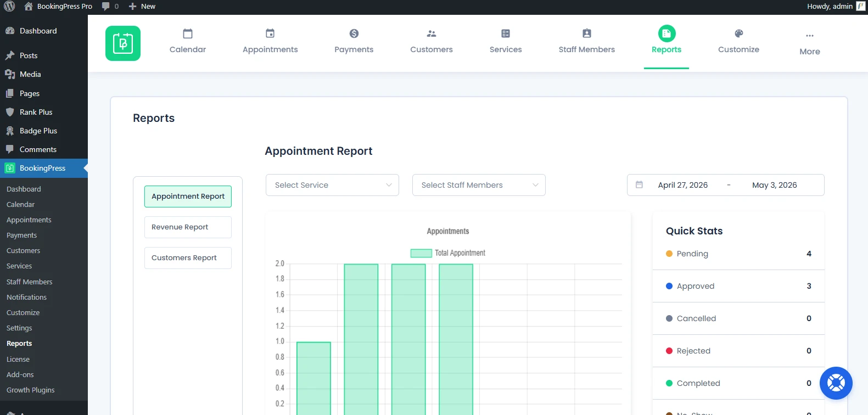Expand the Select Staff Members dropdown
The image size is (868, 415).
479,185
